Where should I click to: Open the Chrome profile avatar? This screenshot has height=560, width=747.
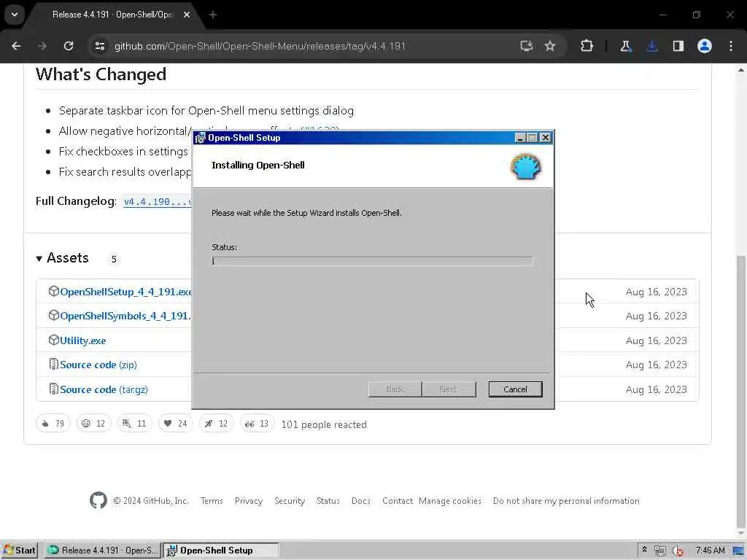[x=705, y=46]
